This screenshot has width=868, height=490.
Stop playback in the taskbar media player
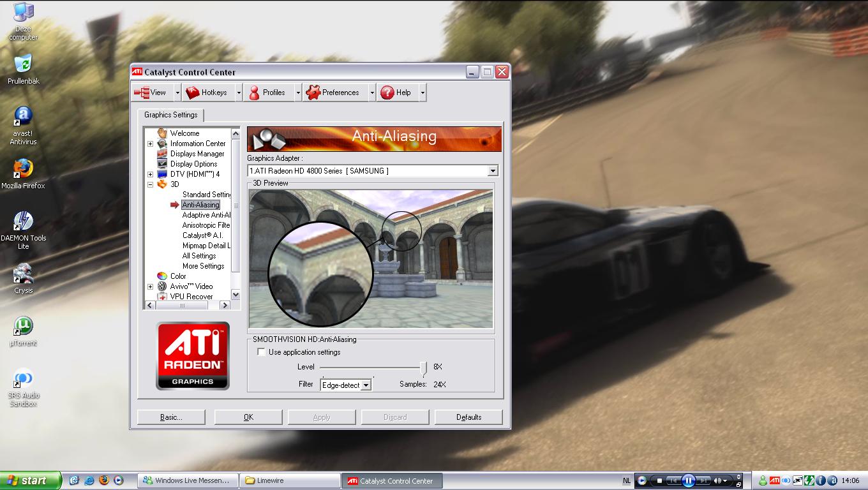(659, 480)
